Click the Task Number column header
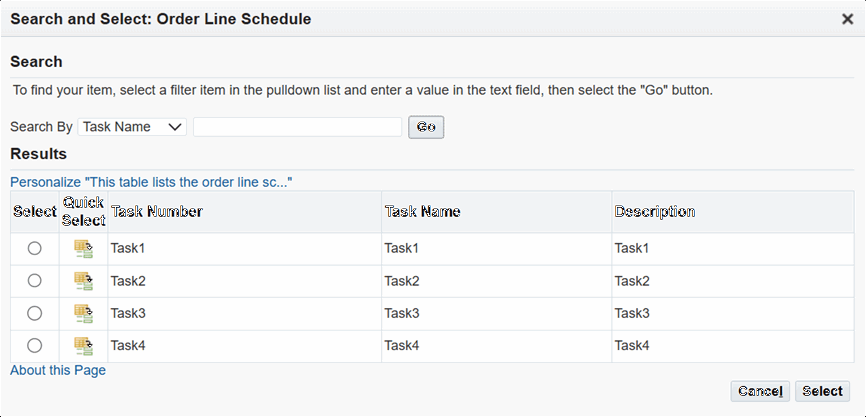This screenshot has width=866, height=417. (x=157, y=212)
